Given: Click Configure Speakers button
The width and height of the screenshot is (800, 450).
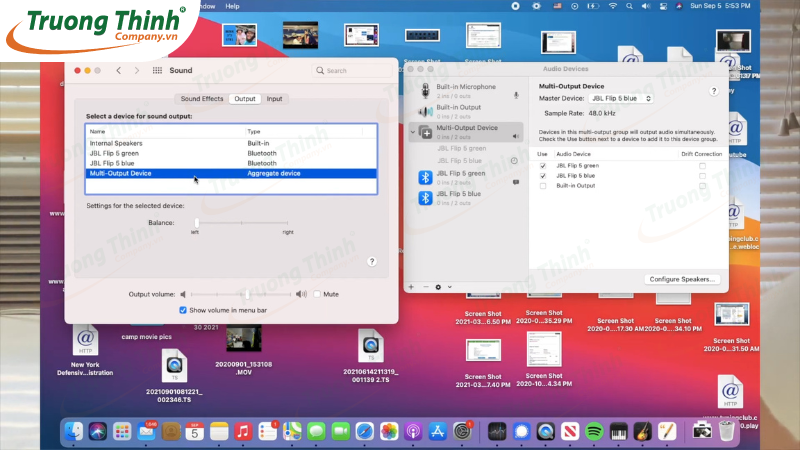Looking at the screenshot, I should (x=682, y=279).
